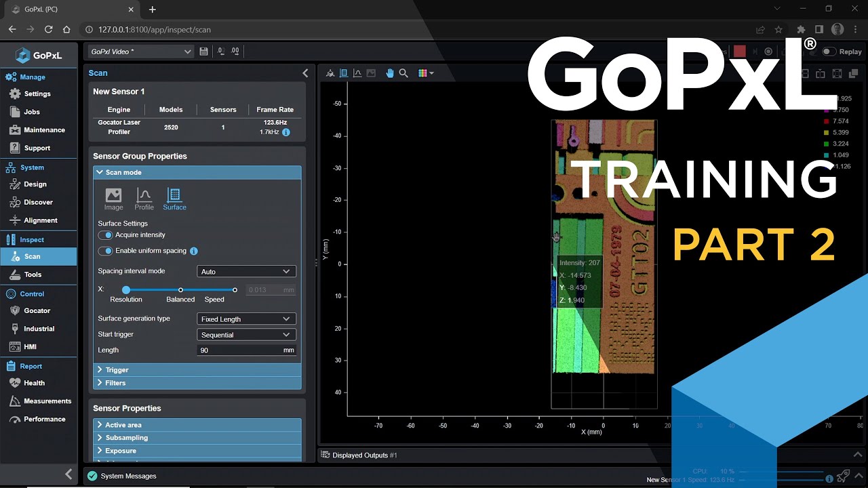868x488 pixels.
Task: Open Surface generation type dropdown
Action: [246, 319]
